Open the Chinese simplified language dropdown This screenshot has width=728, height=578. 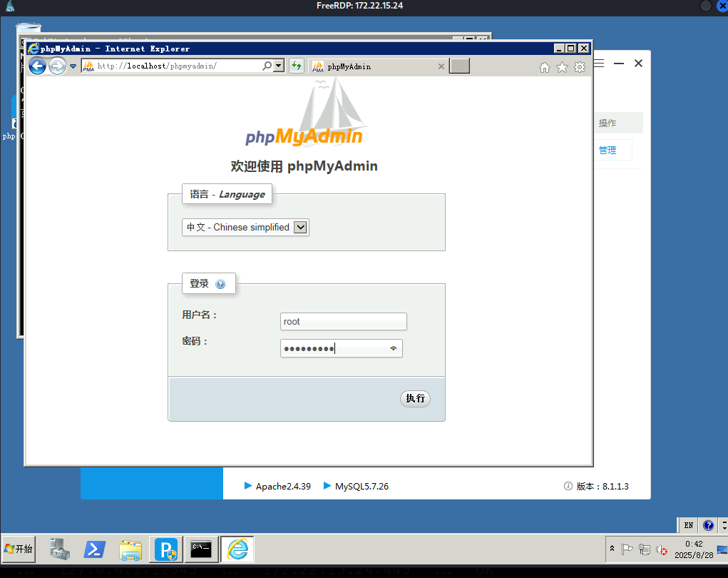coord(245,227)
